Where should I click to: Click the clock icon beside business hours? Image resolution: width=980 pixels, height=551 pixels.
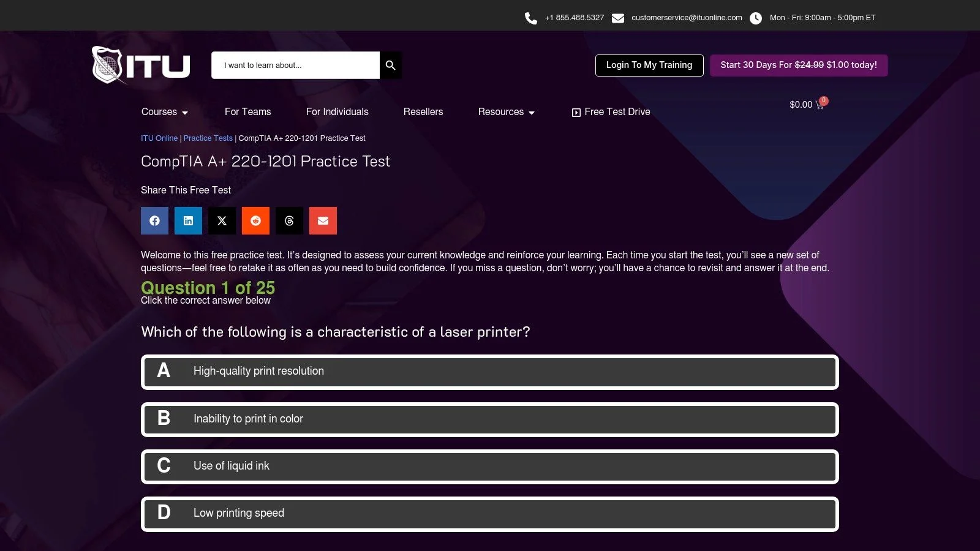[x=756, y=18]
